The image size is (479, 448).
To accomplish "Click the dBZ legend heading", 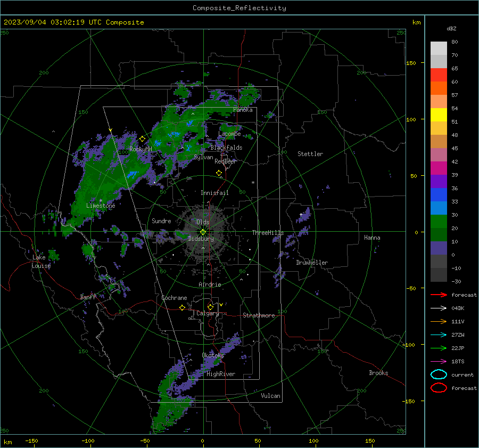I will pos(451,28).
